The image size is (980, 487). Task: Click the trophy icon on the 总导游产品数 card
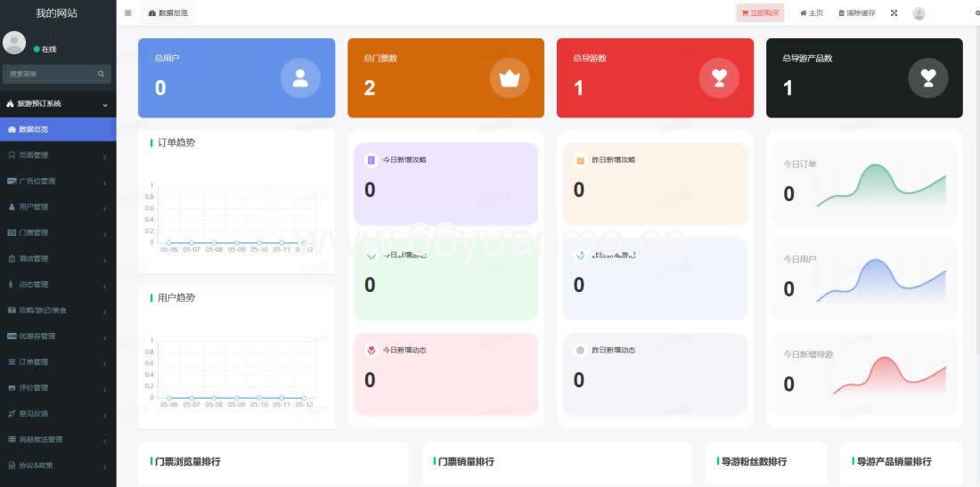[928, 78]
